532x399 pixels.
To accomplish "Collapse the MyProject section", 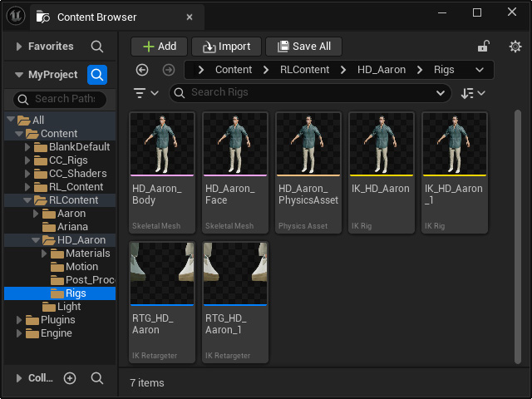I will coord(19,75).
